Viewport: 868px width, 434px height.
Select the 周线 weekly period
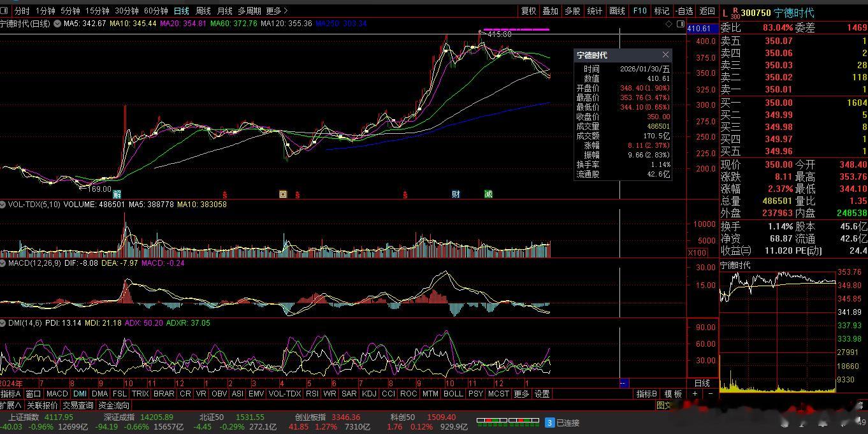click(x=203, y=11)
